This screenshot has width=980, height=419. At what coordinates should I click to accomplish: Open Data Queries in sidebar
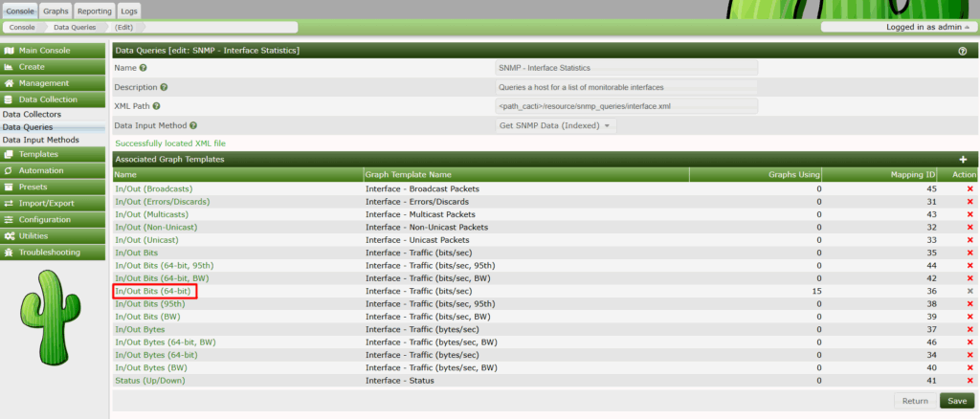click(x=28, y=127)
